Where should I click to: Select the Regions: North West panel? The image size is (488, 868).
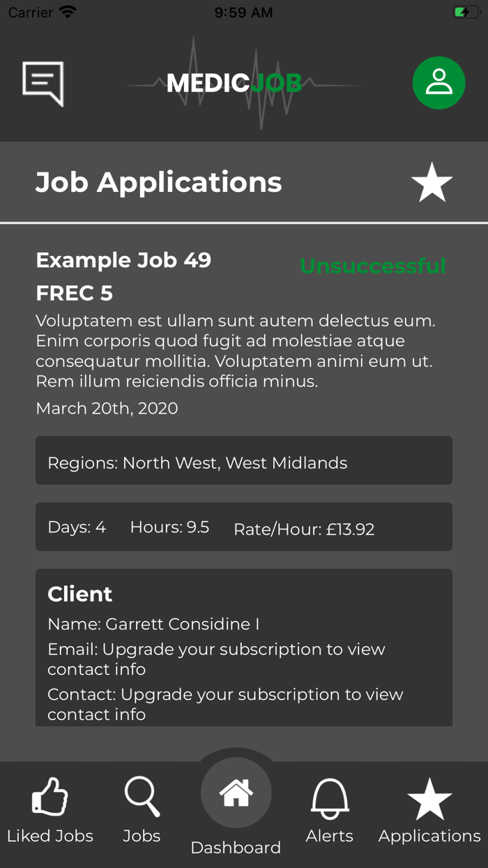(243, 461)
